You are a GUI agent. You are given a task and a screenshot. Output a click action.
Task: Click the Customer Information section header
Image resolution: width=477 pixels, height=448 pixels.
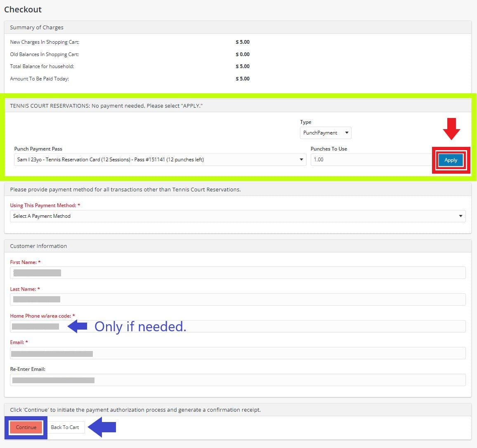(x=38, y=246)
